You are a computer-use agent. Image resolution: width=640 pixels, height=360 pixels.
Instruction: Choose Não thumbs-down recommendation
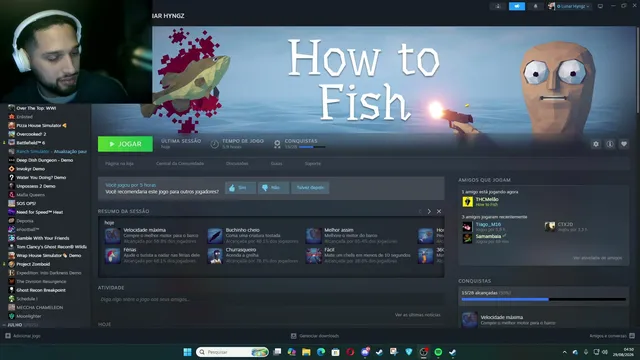click(273, 188)
